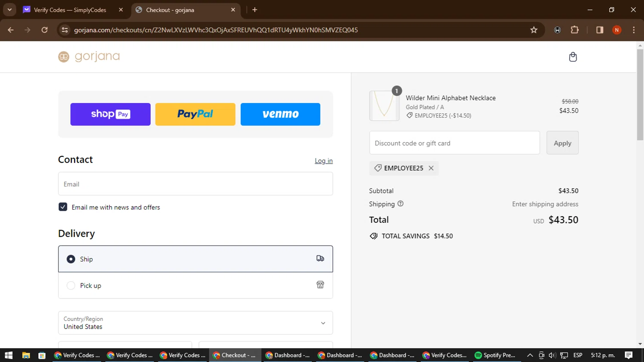The width and height of the screenshot is (644, 362).
Task: Open the volume control in system tray
Action: coord(553,355)
